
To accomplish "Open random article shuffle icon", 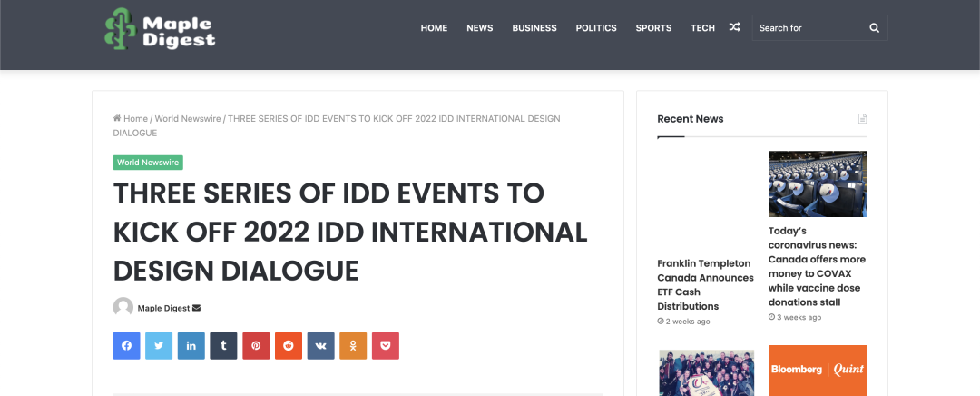I will click(x=734, y=27).
